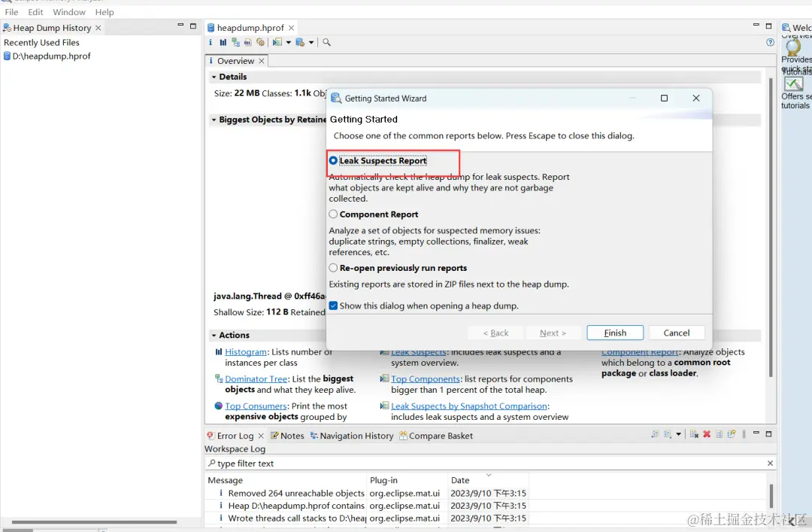Click the magnifier find-object icon

326,43
